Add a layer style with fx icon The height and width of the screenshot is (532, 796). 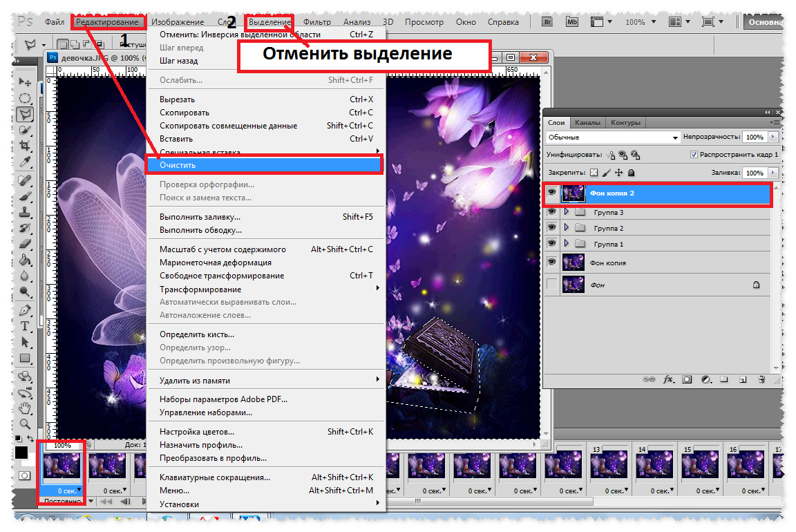(x=669, y=379)
